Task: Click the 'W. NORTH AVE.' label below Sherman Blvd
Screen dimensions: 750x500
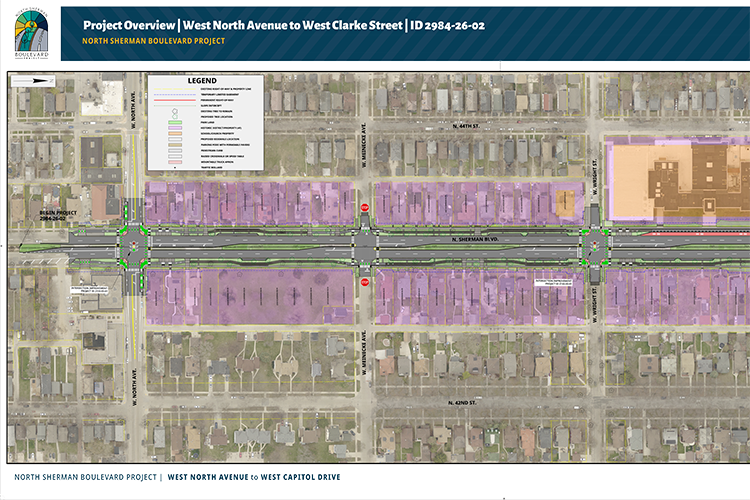Action: pos(135,387)
